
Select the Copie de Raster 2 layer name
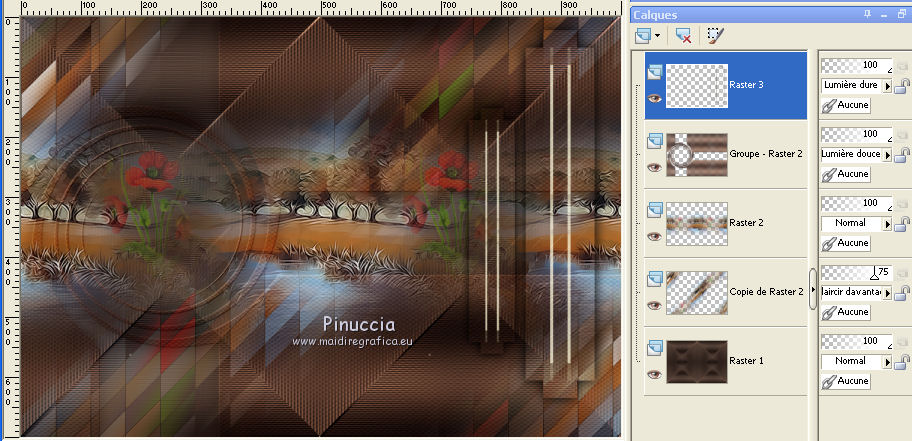[x=766, y=291]
